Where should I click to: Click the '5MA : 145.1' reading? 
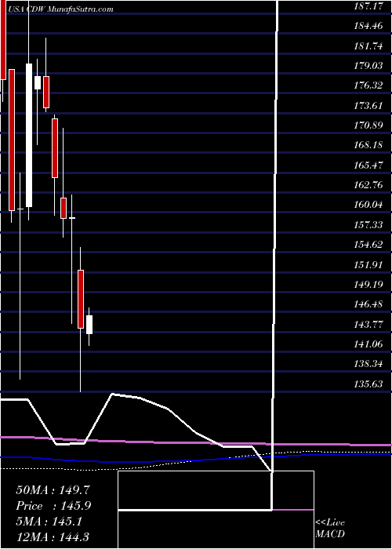tap(49, 522)
